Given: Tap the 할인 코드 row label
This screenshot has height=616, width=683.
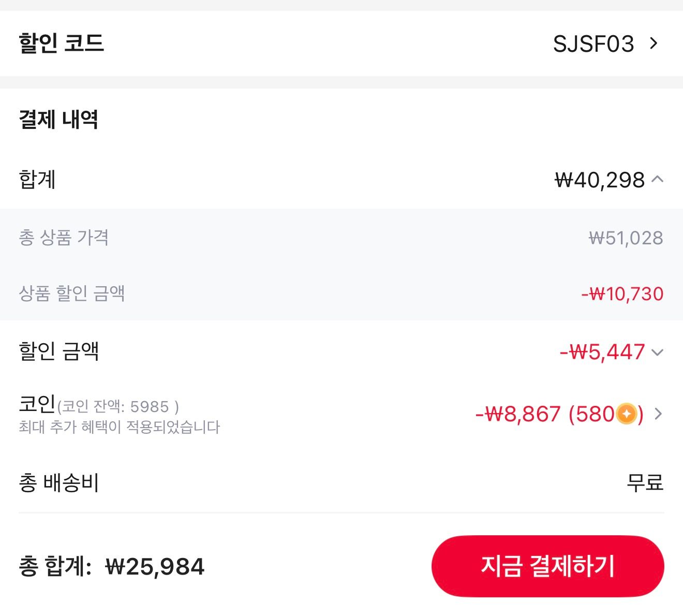Looking at the screenshot, I should [62, 43].
